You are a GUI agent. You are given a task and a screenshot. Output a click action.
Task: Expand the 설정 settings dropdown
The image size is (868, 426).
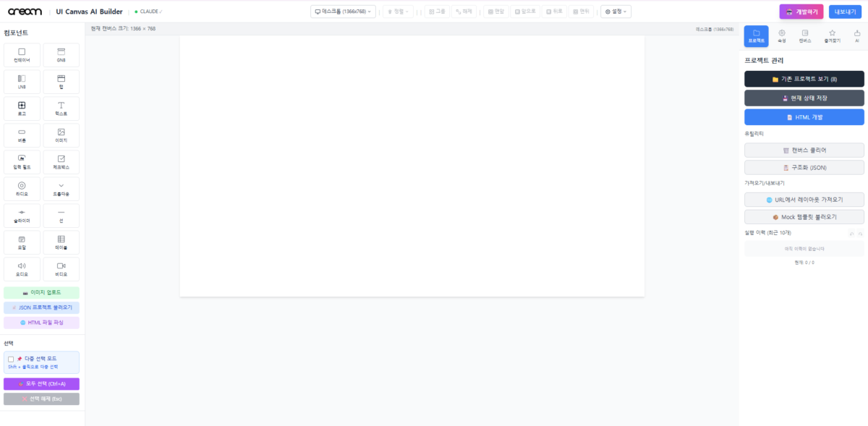pyautogui.click(x=615, y=12)
